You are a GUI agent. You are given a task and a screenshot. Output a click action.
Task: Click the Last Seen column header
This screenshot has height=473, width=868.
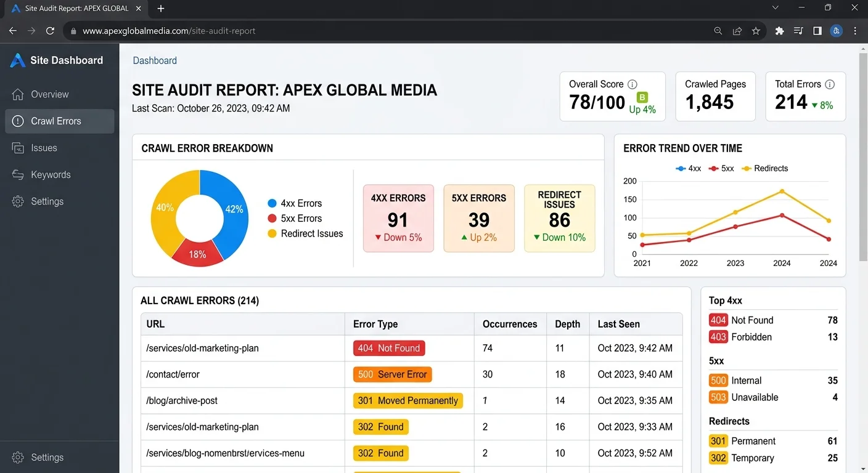click(x=636, y=324)
